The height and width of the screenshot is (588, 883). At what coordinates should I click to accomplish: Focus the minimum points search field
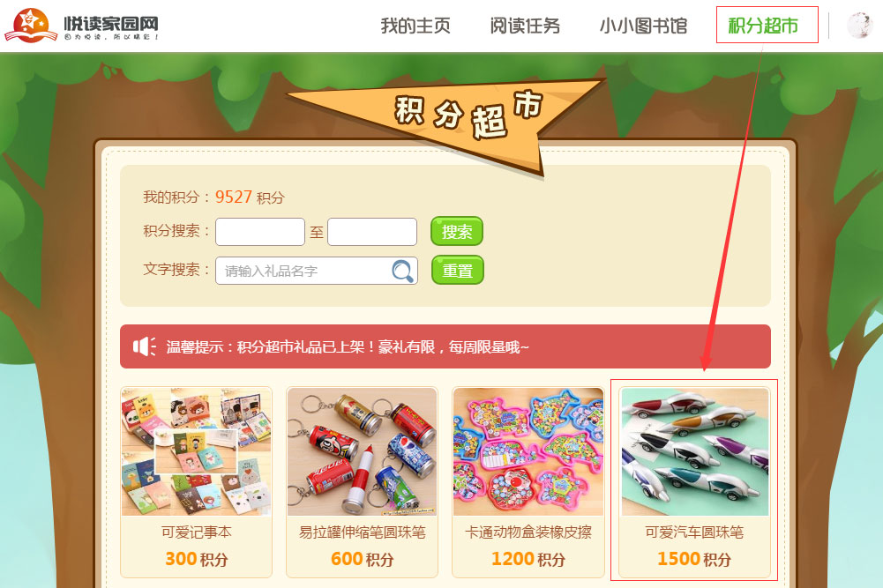pos(260,232)
